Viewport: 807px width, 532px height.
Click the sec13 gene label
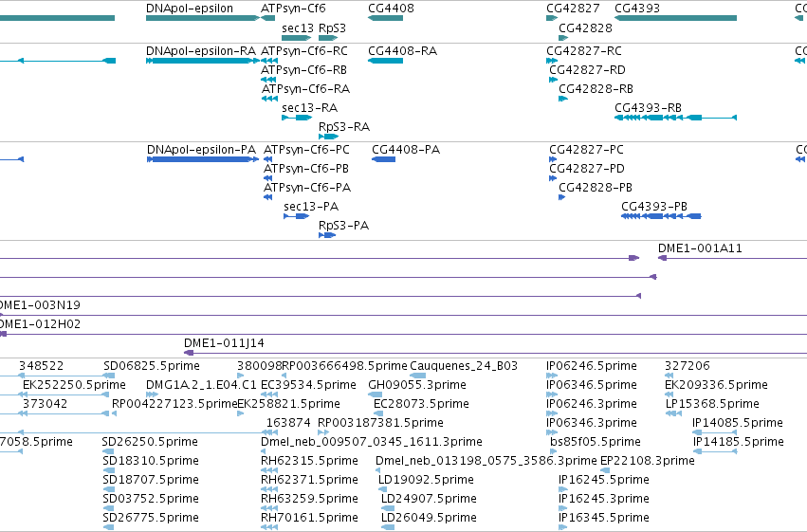298,28
